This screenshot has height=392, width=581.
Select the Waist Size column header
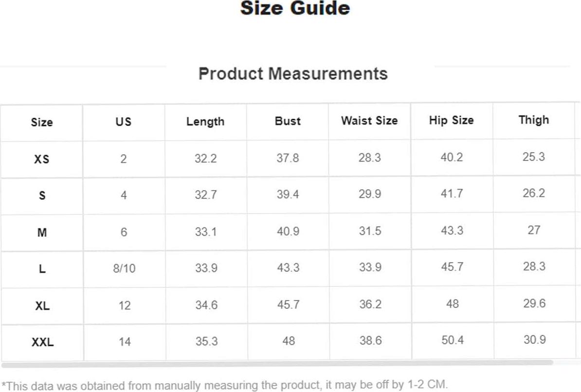click(x=369, y=121)
